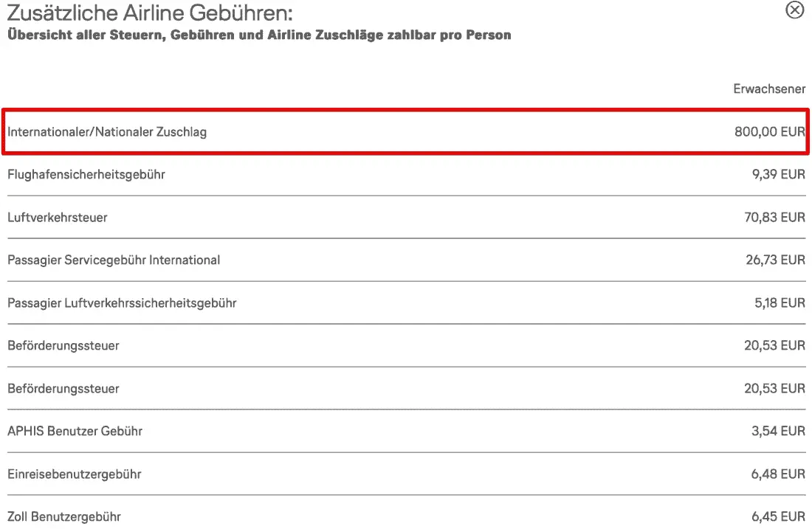Click the 5,18 EUR amount
This screenshot has width=812, height=529.
pos(780,302)
